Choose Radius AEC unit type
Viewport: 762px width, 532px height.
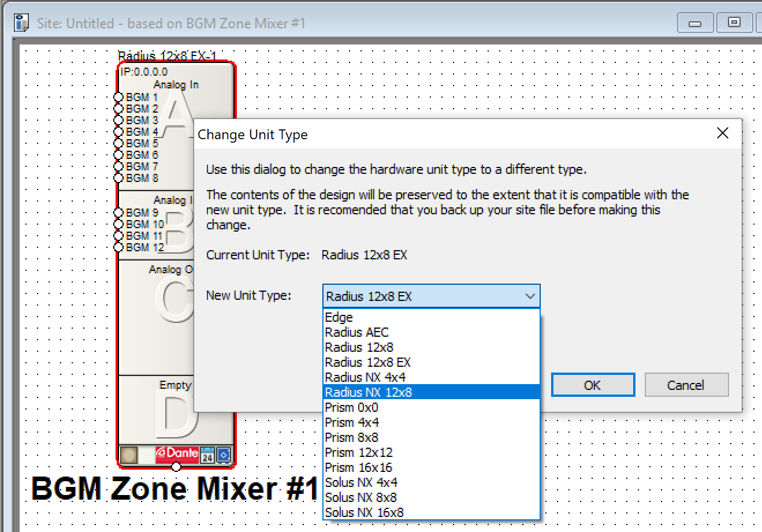[431, 332]
